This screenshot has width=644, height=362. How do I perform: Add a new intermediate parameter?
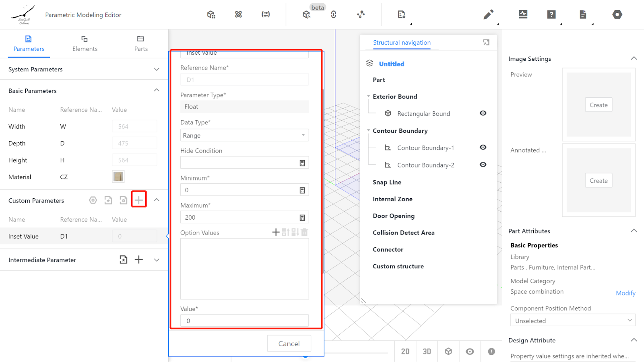pos(139,260)
